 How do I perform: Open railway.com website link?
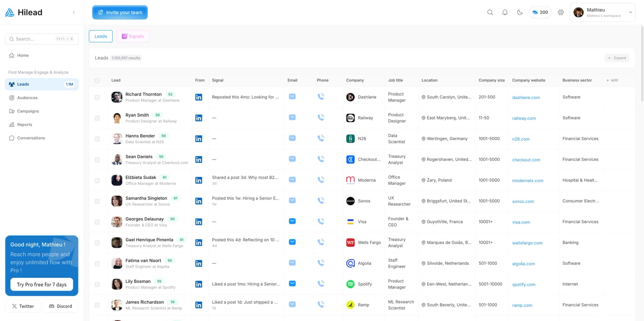click(x=524, y=118)
